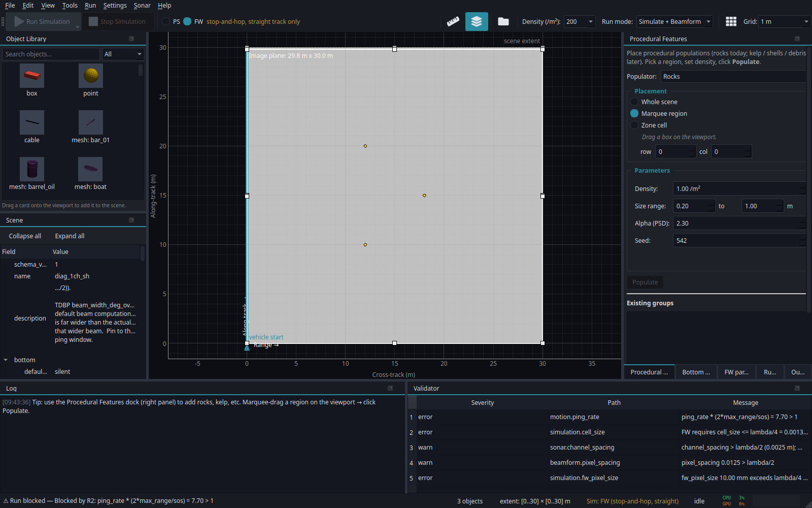Select the yellow point at along-track 20
This screenshot has height=508, width=812.
point(365,146)
